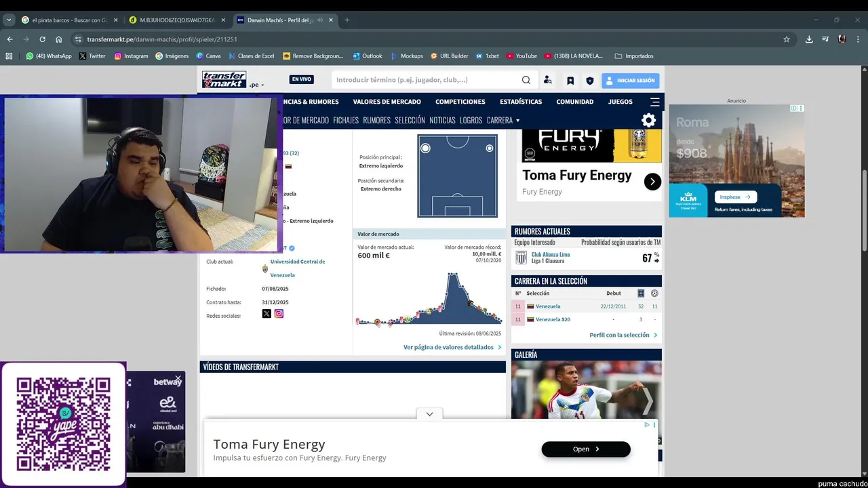Open the .pe country domain dropdown

pyautogui.click(x=256, y=85)
